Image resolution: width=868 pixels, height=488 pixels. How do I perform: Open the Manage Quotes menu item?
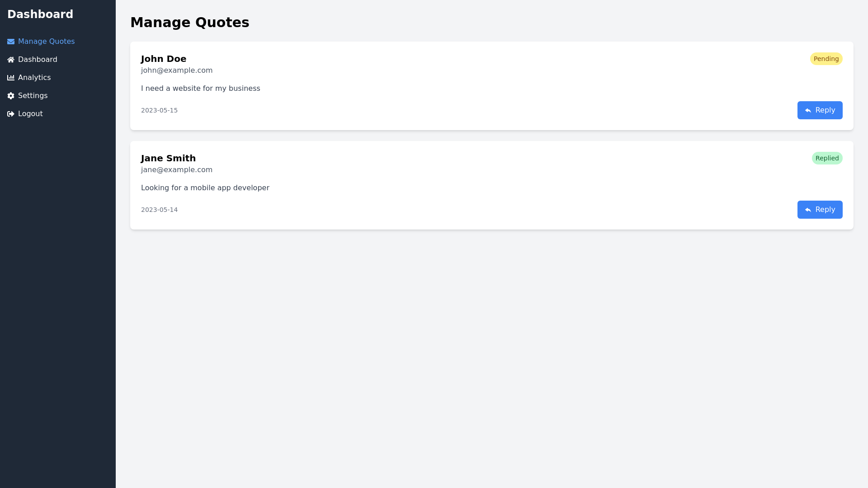[x=46, y=42]
